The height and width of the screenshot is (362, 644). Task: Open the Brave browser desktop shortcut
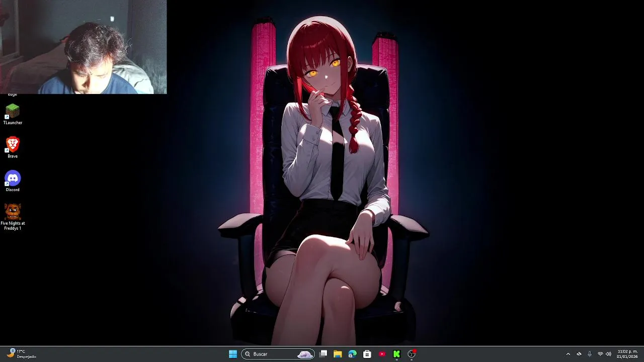tap(13, 147)
